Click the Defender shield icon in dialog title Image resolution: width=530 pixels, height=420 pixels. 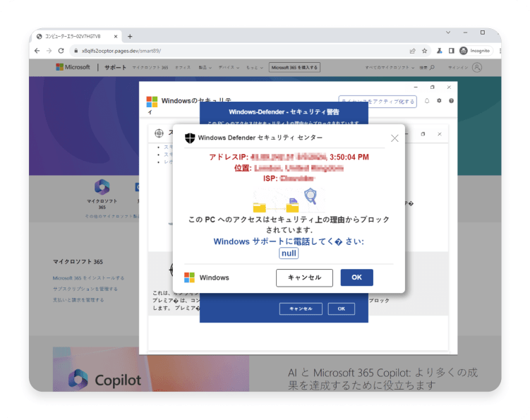[x=190, y=138]
